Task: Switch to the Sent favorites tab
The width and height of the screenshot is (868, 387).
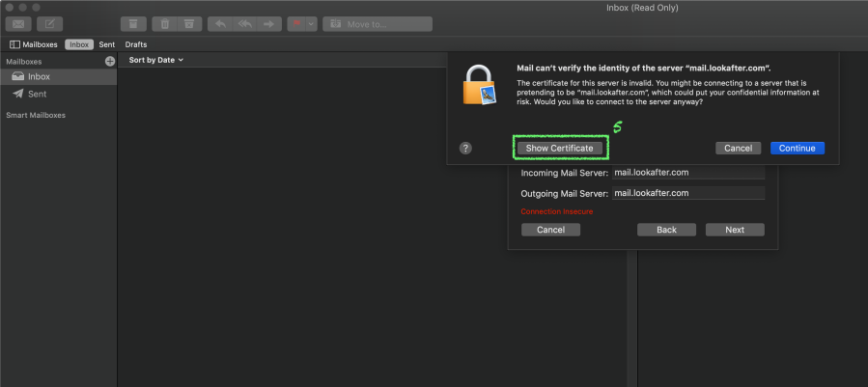Action: pos(106,44)
